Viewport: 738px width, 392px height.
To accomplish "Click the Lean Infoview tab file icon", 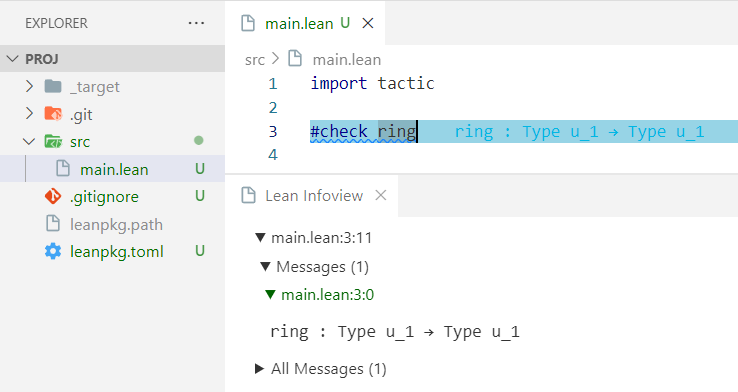I will pos(248,195).
